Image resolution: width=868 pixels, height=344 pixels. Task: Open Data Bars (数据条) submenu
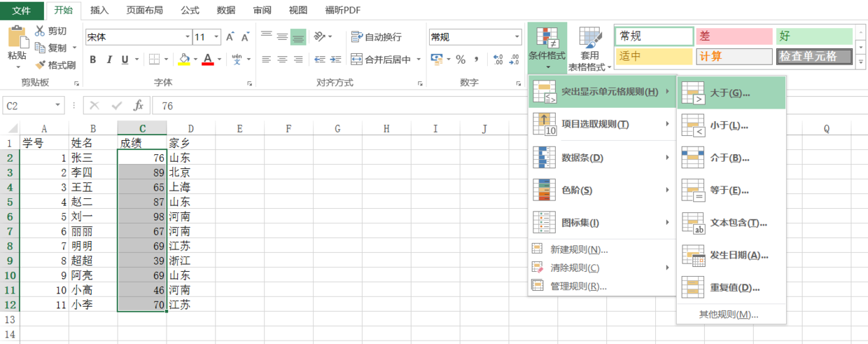click(x=602, y=158)
